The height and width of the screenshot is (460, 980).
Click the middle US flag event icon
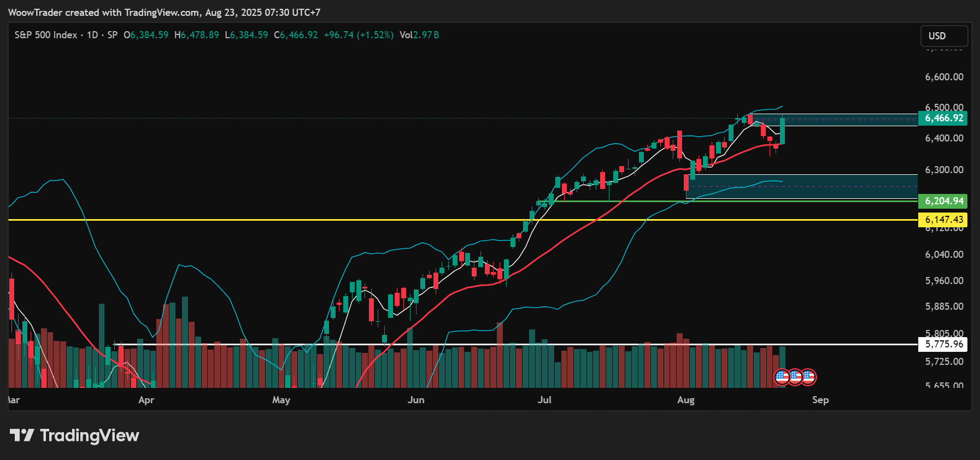pyautogui.click(x=795, y=377)
